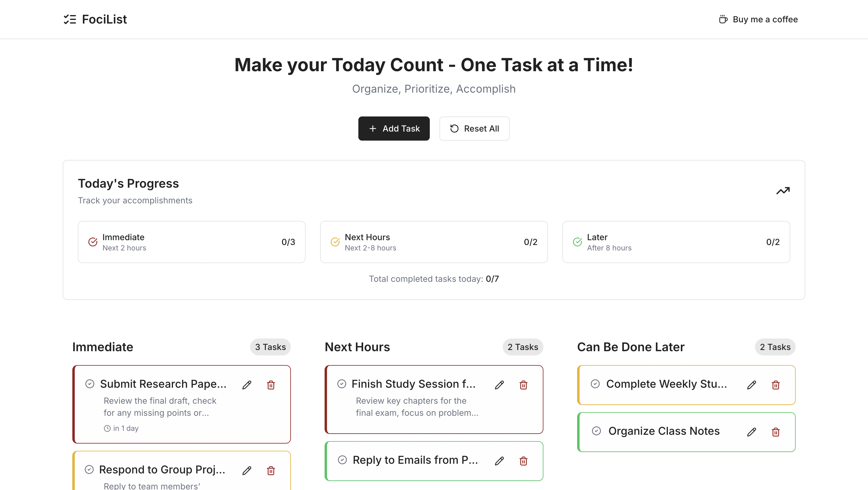Image resolution: width=868 pixels, height=490 pixels.
Task: Select the Next Hours progress card
Action: [434, 242]
